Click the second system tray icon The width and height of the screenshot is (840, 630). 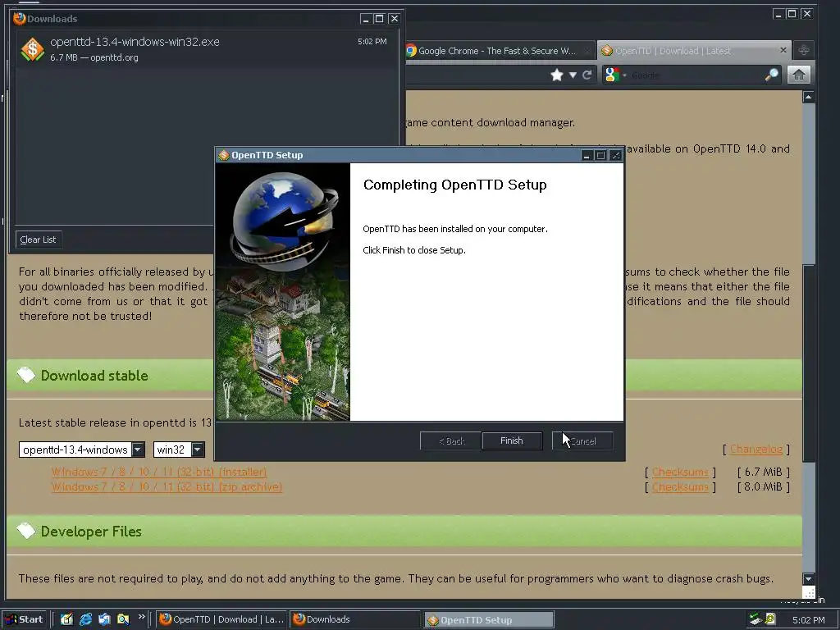tap(769, 619)
